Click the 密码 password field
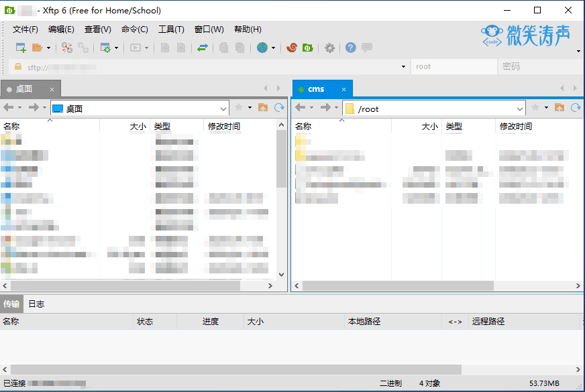 click(540, 67)
